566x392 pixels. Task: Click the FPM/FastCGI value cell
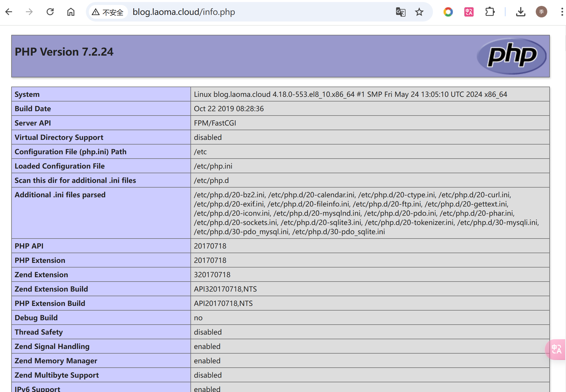[215, 123]
